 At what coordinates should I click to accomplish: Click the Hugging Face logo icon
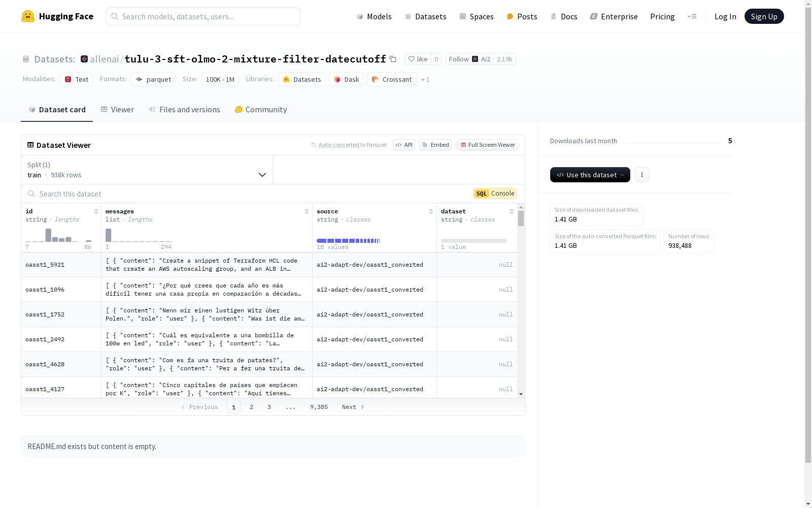pos(28,16)
